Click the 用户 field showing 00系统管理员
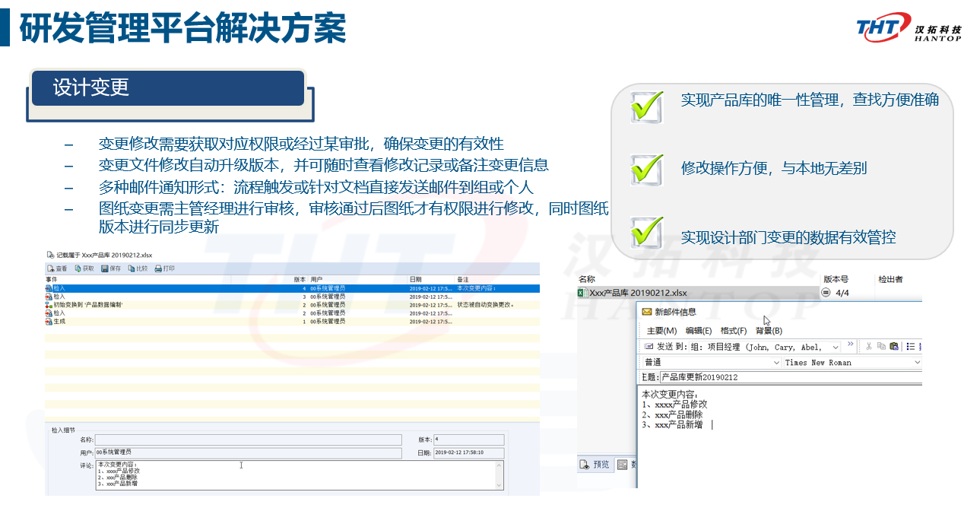 [x=248, y=453]
